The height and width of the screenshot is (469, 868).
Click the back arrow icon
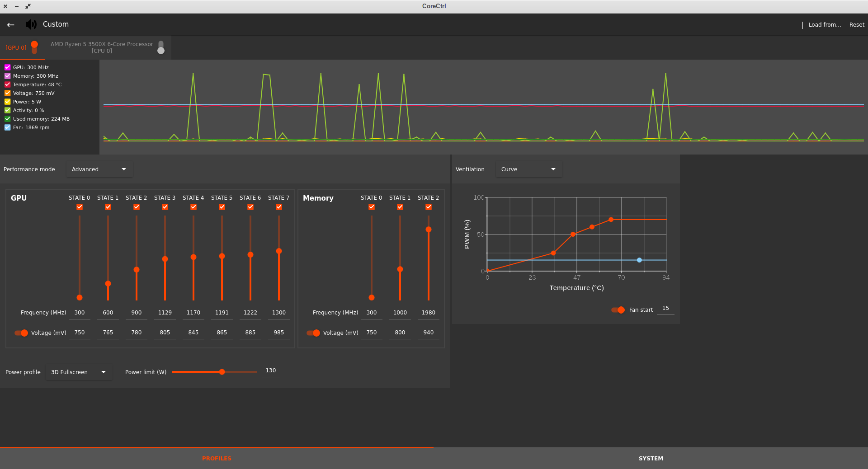(x=11, y=25)
